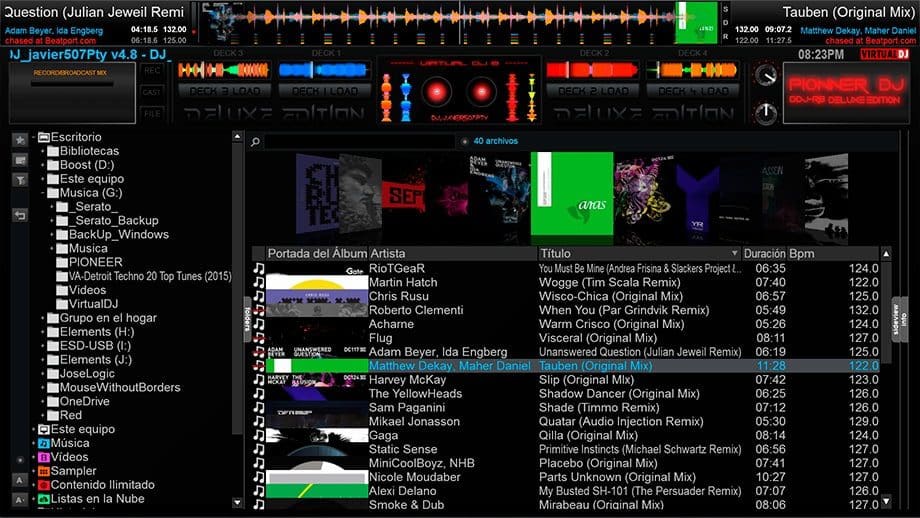Select the VA-Detroit Techno 20 Top Tunes folder
Viewport: 920px width, 518px height.
coord(150,276)
